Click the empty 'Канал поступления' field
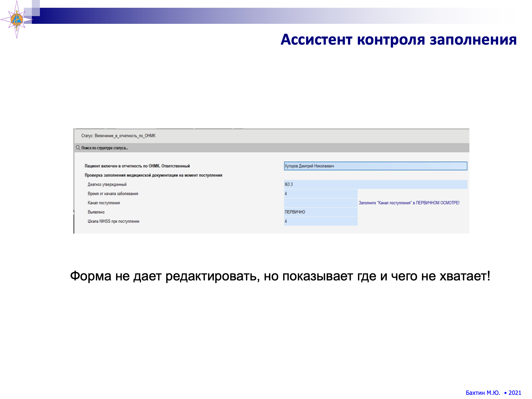Image resolution: width=532 pixels, height=399 pixels. pos(321,203)
